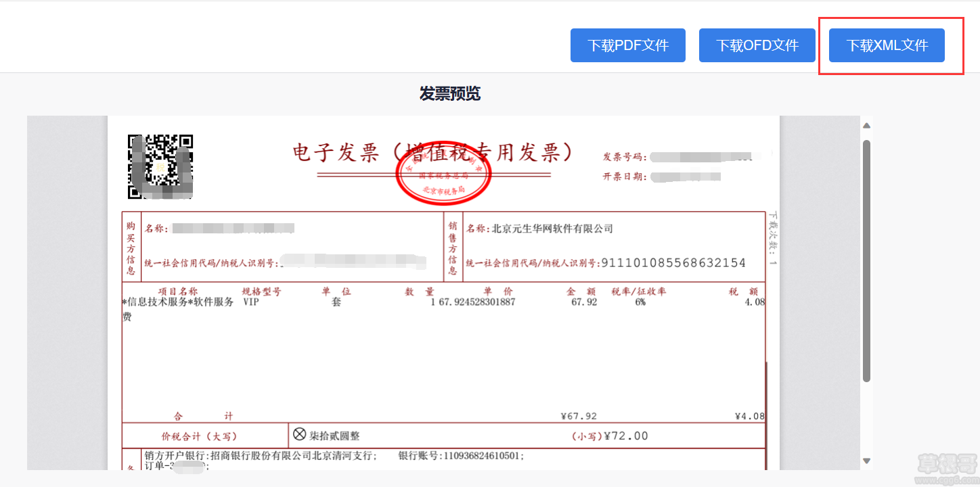Click the unit price 67.924528301887
Image resolution: width=980 pixels, height=487 pixels.
(x=476, y=302)
